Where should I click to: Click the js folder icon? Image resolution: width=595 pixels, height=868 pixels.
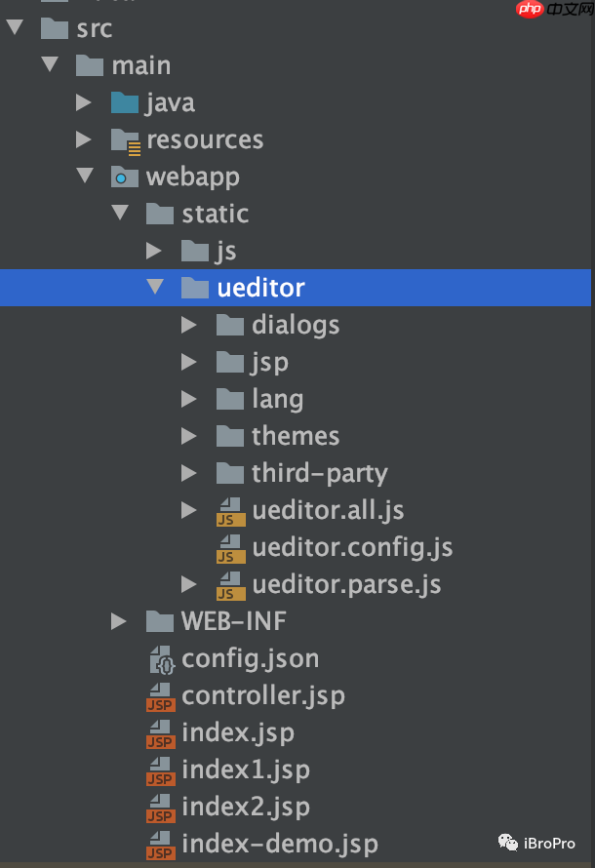[x=195, y=251]
